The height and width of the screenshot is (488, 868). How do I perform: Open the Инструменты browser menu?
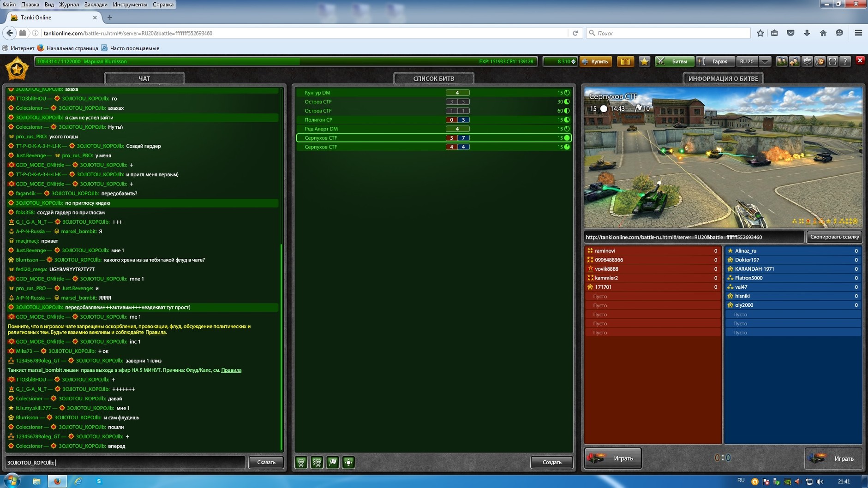pyautogui.click(x=130, y=4)
